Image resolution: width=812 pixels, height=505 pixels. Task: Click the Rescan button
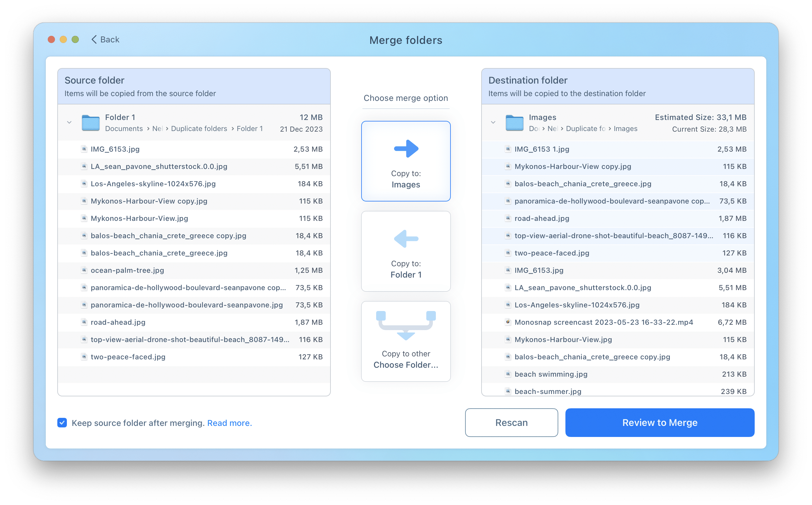tap(510, 422)
